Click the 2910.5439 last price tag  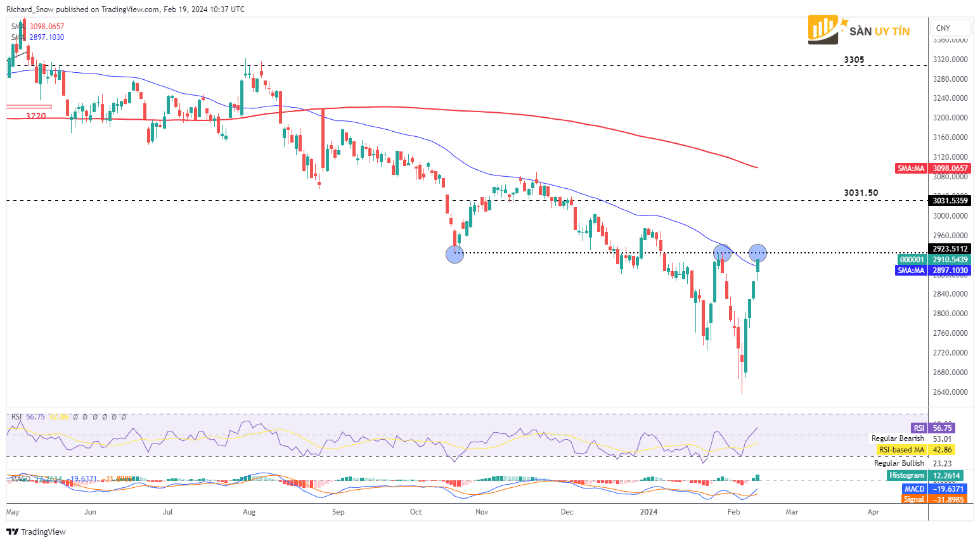pyautogui.click(x=950, y=260)
